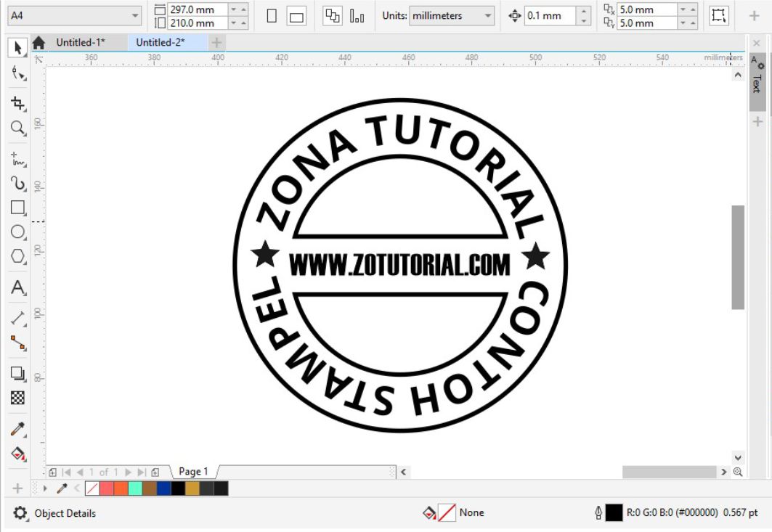Select the Pick tool
Viewport: 772px width, 532px height.
coord(17,47)
